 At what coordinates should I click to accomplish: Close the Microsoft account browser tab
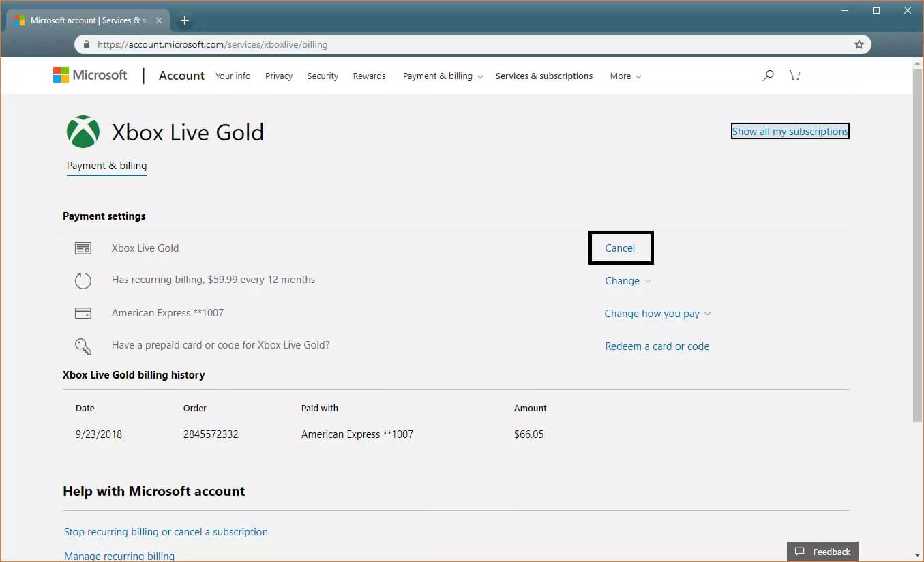point(158,20)
